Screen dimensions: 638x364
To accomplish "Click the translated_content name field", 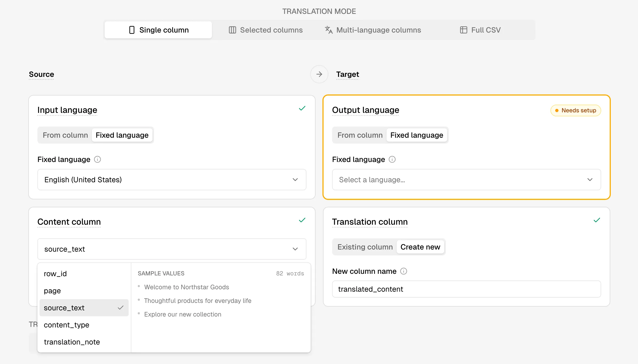I will click(x=466, y=289).
